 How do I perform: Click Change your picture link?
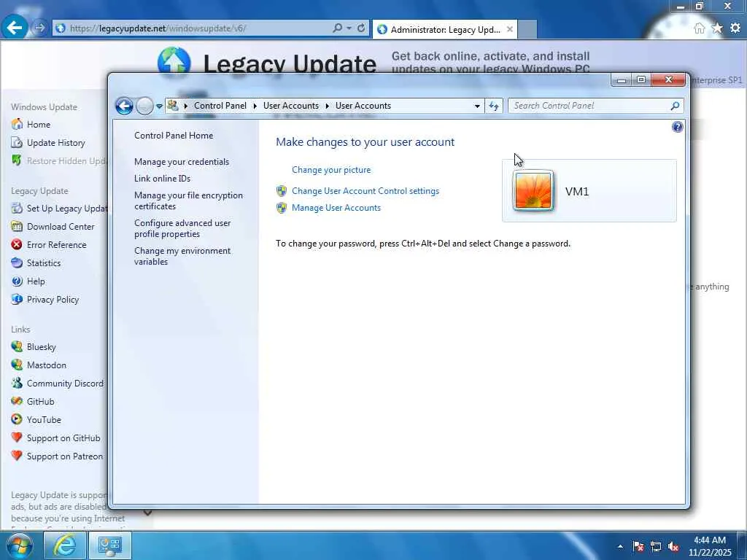331,169
